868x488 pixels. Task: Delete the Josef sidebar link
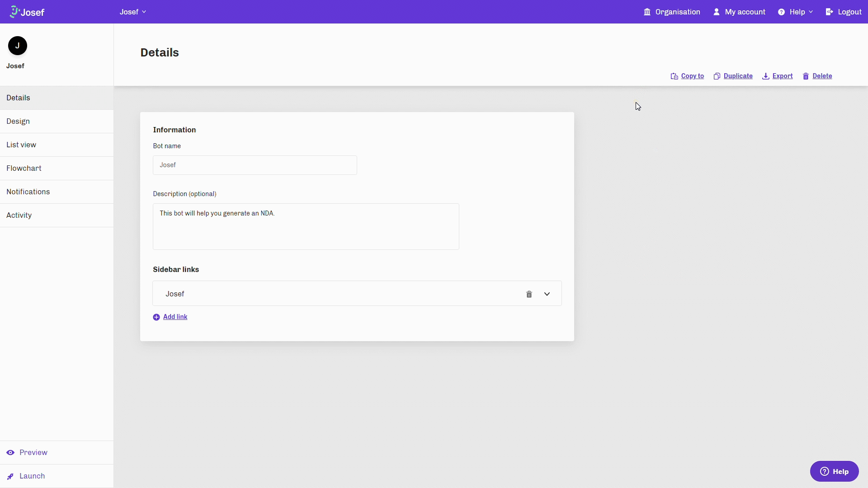tap(529, 294)
